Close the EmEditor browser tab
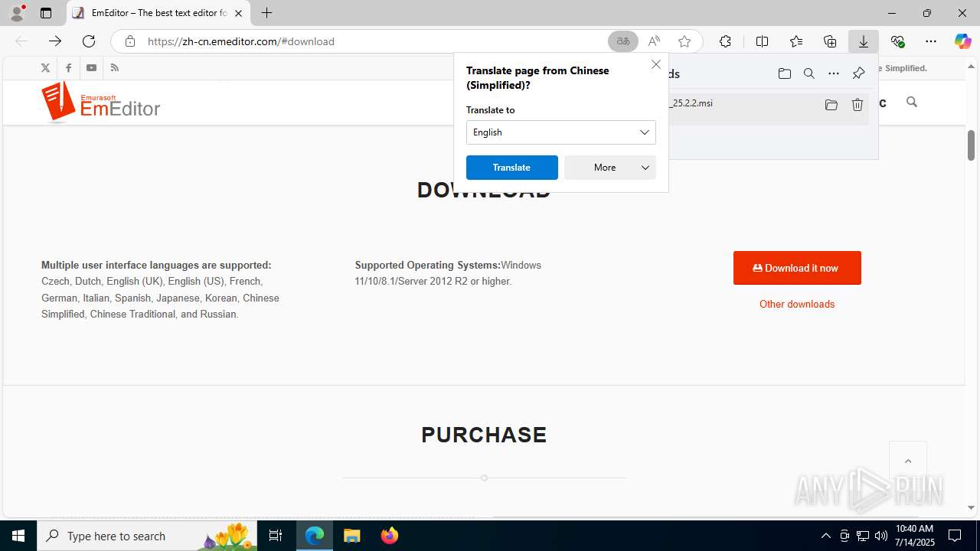 click(x=238, y=13)
